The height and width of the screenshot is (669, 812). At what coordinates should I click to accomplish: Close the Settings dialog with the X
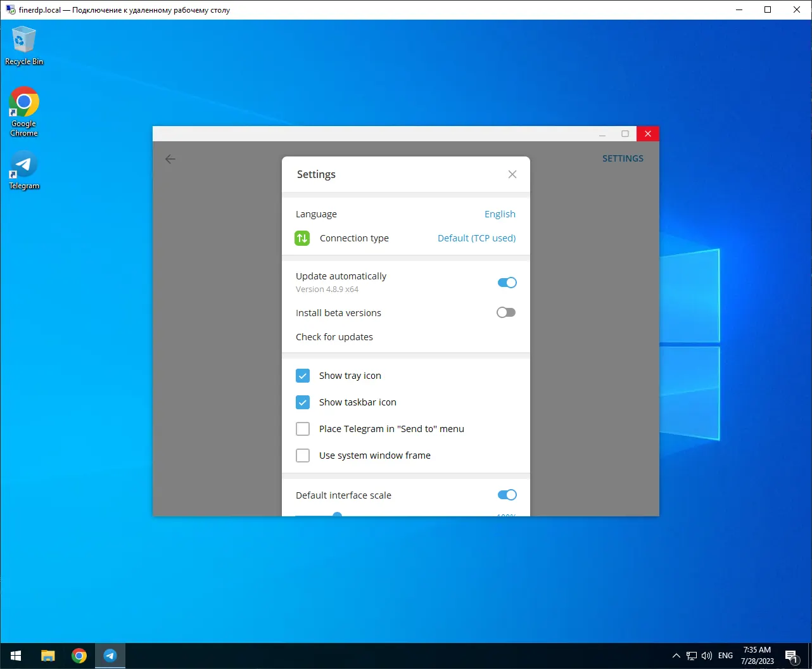point(512,174)
